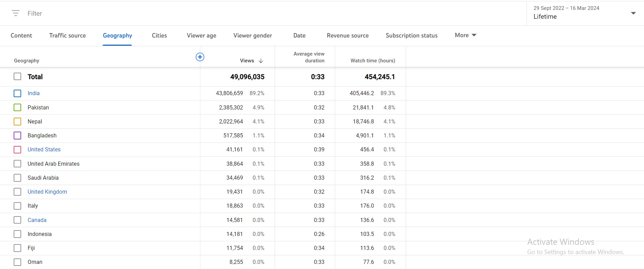Toggle the Total row checkbox
Image resolution: width=644 pixels, height=269 pixels.
pyautogui.click(x=17, y=76)
